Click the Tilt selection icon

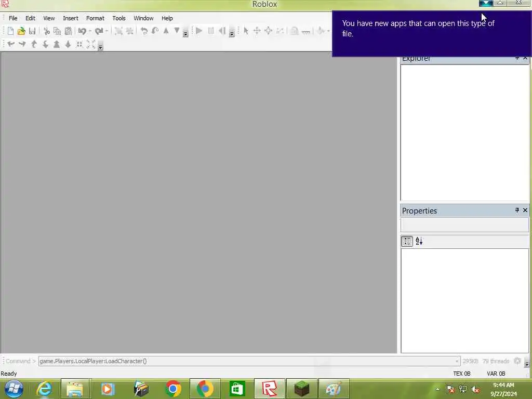click(x=155, y=31)
